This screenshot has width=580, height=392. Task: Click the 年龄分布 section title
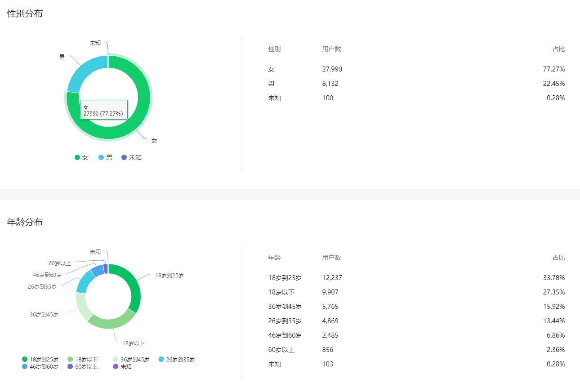[x=25, y=222]
